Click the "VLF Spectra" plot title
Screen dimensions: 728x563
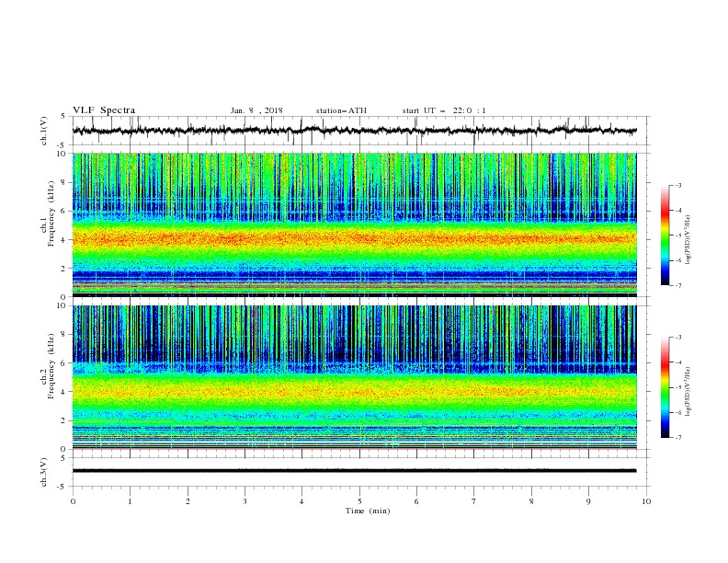pyautogui.click(x=104, y=110)
